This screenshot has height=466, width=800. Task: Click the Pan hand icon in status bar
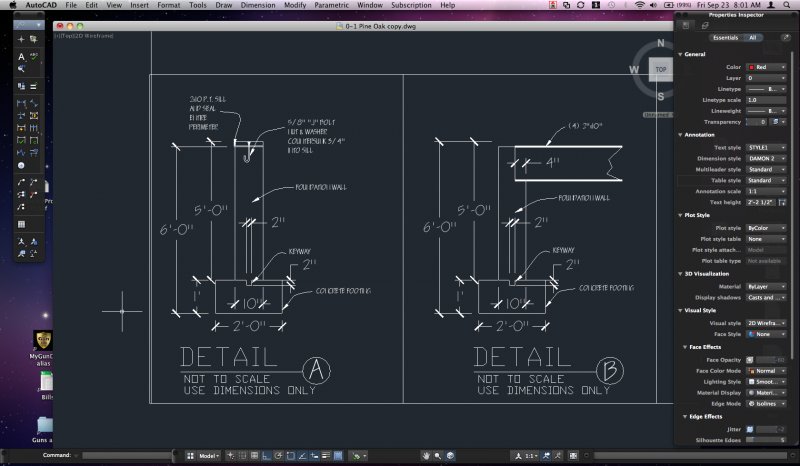pyautogui.click(x=425, y=455)
